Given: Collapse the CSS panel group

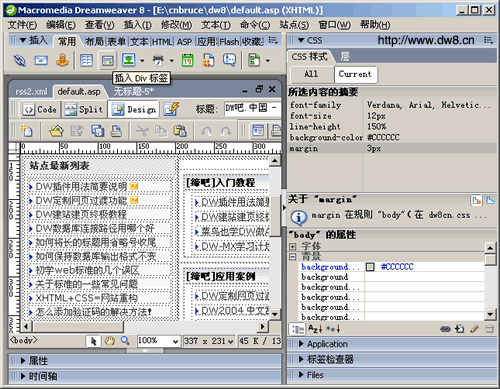Looking at the screenshot, I should tap(301, 41).
